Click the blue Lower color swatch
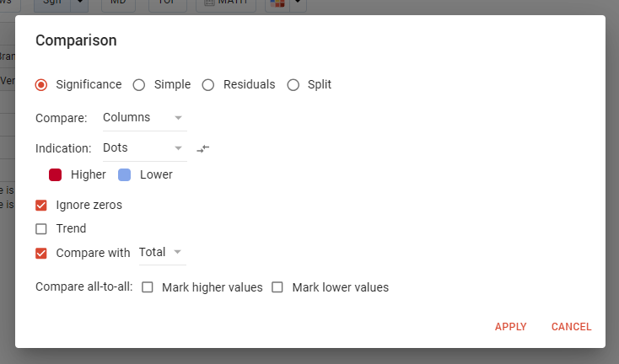The width and height of the screenshot is (619, 364). tap(125, 174)
